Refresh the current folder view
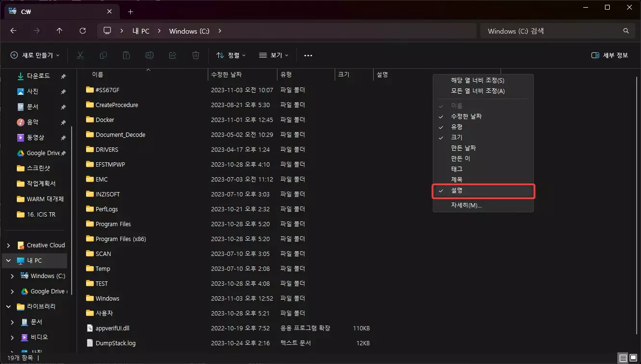641x364 pixels. (x=83, y=31)
